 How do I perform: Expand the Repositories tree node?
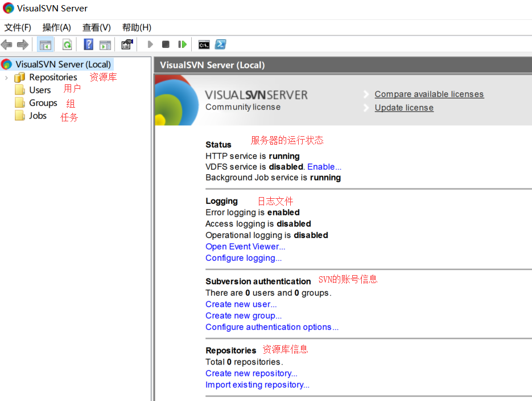6,78
